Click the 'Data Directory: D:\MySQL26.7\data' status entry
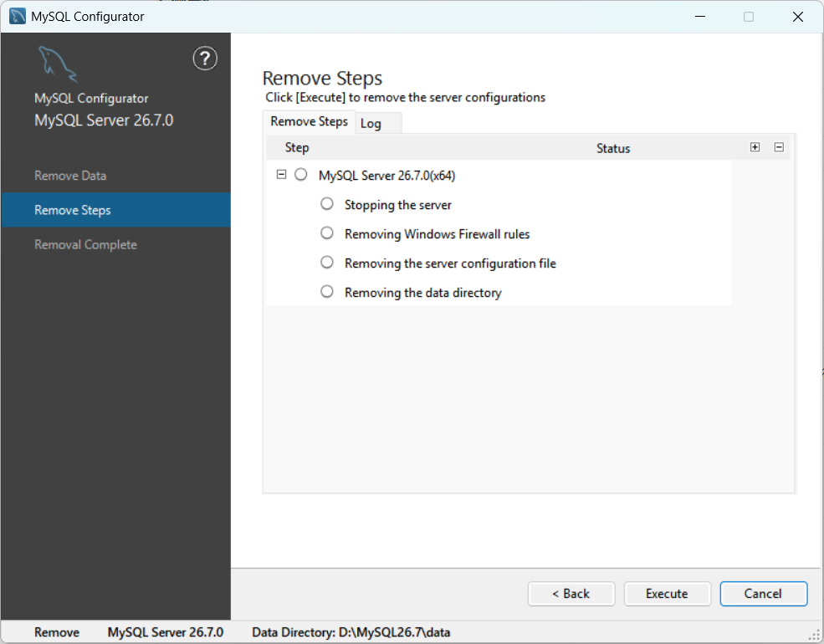Image resolution: width=824 pixels, height=644 pixels. click(351, 632)
